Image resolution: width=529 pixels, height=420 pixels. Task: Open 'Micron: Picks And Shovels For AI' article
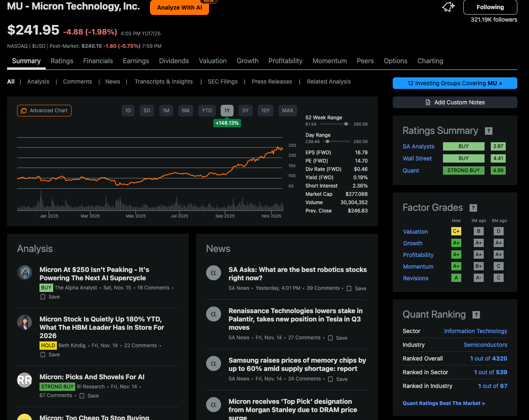point(92,377)
